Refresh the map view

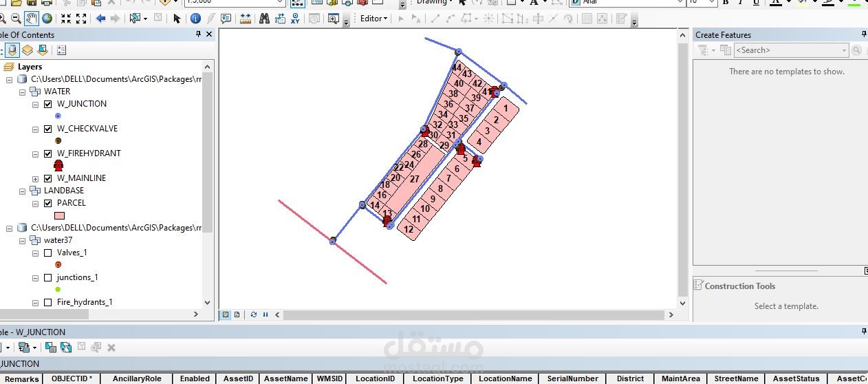(x=254, y=314)
